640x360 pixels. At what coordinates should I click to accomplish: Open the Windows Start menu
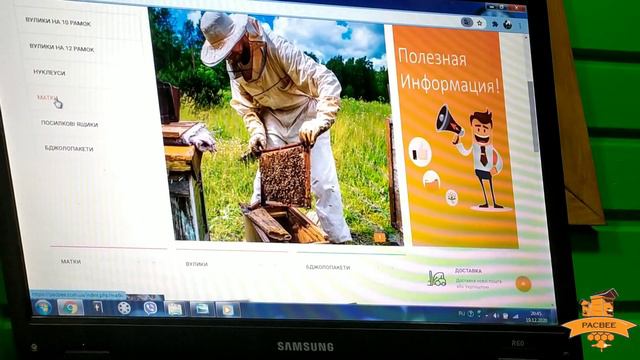point(43,307)
